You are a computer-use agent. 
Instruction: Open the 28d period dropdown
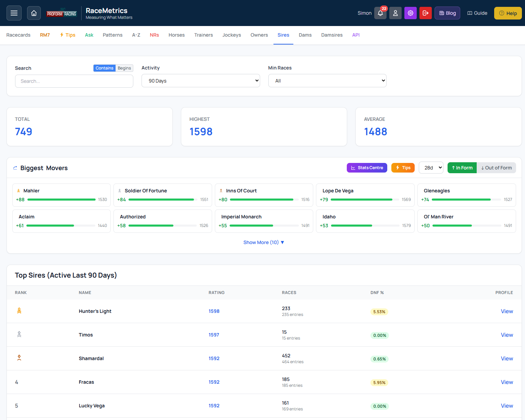tap(431, 168)
